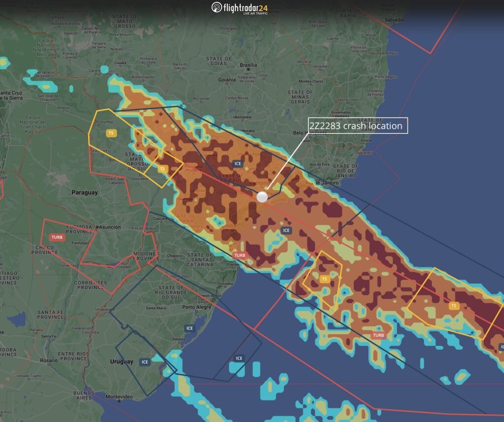Click the TURB badge near Florianópolis coast
The image size is (504, 422).
pyautogui.click(x=240, y=255)
